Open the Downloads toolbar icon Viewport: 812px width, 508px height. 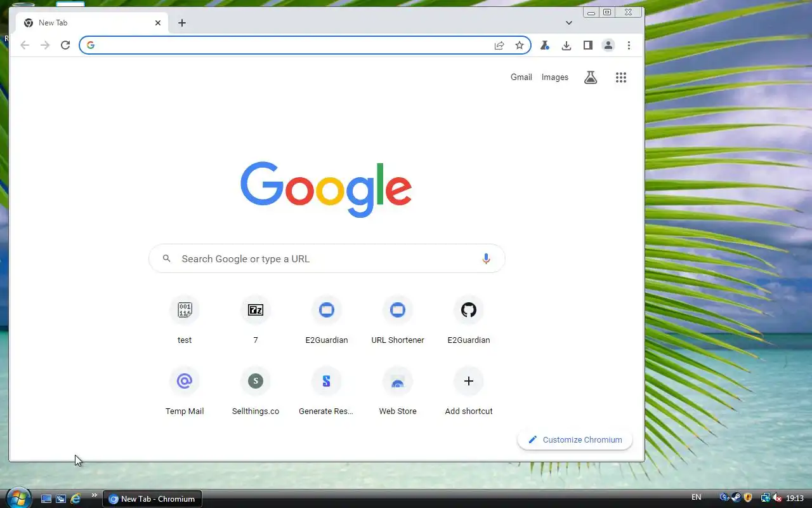[x=566, y=45]
